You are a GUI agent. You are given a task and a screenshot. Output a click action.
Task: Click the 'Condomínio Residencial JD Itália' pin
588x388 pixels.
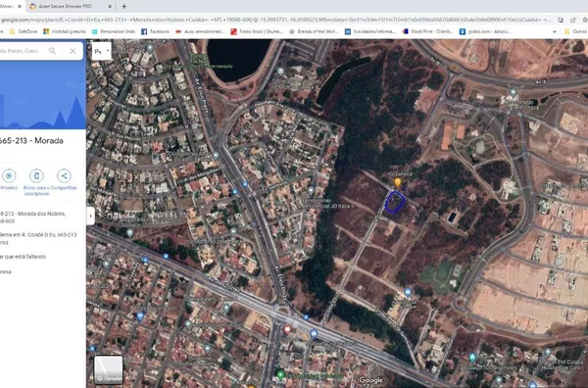[311, 190]
